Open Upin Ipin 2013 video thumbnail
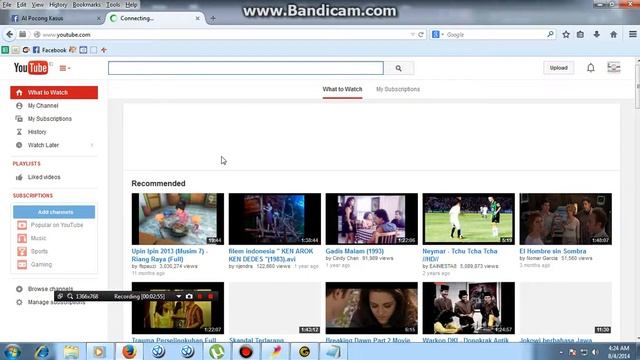This screenshot has height=360, width=640. (x=178, y=219)
